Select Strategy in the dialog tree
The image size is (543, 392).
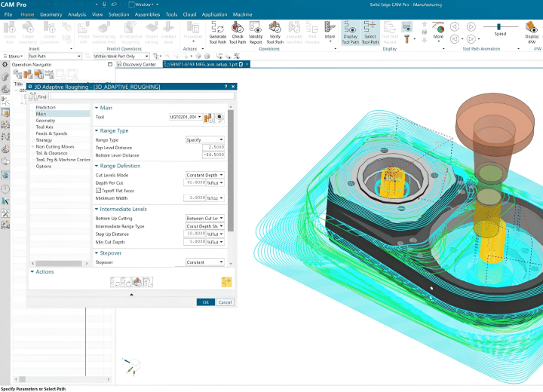click(44, 140)
